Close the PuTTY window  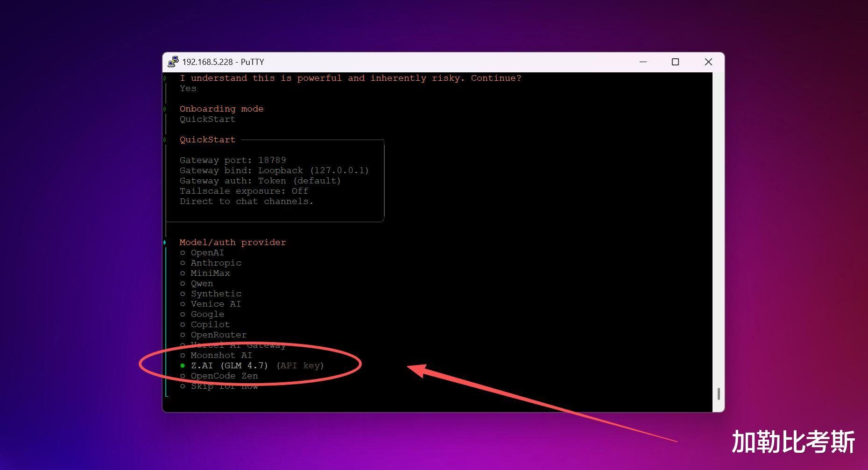pos(708,62)
